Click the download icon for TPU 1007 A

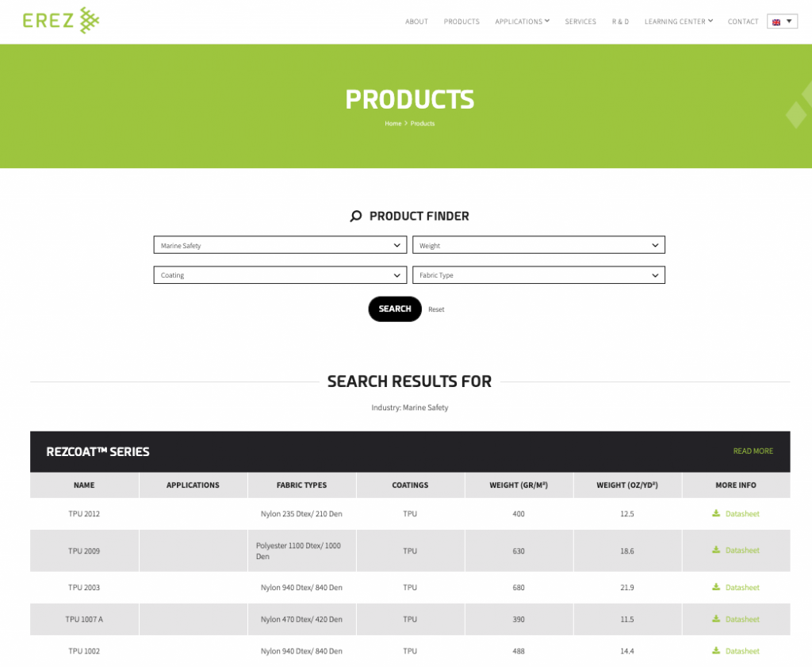pyautogui.click(x=716, y=619)
